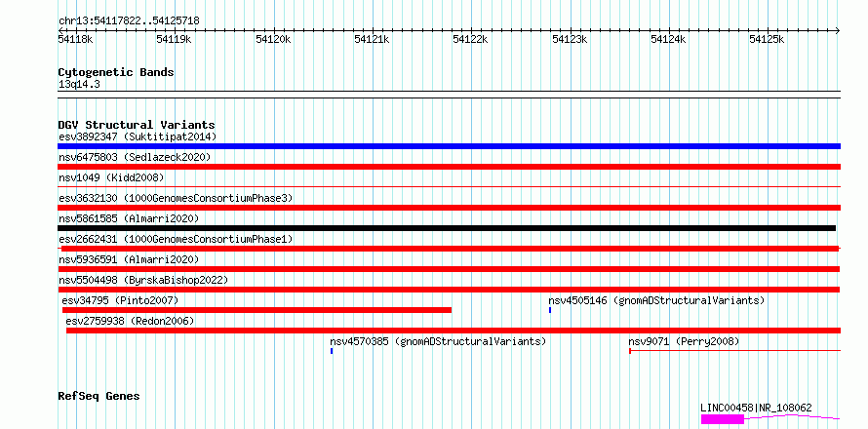Click the 54124k ruler tick label
The image size is (868, 429).
click(x=668, y=39)
